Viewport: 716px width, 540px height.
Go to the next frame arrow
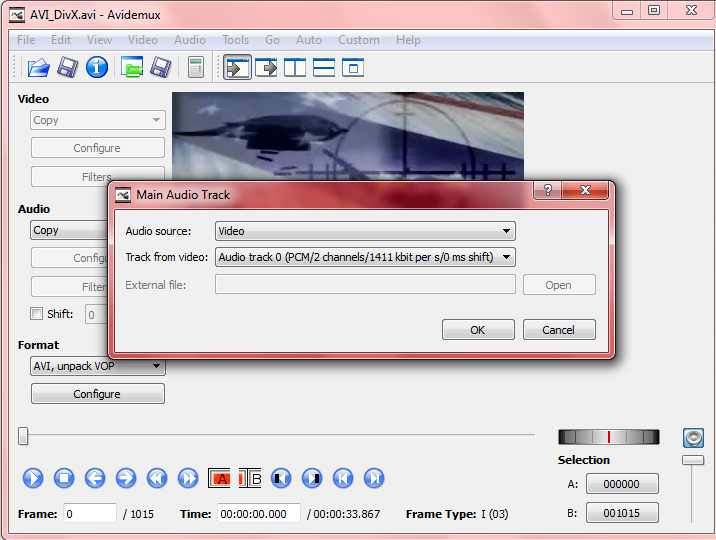pyautogui.click(x=126, y=478)
